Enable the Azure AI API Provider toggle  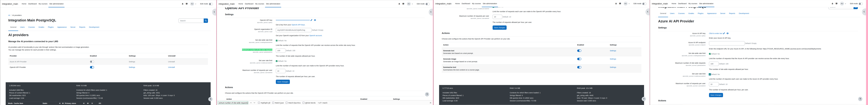point(92,62)
